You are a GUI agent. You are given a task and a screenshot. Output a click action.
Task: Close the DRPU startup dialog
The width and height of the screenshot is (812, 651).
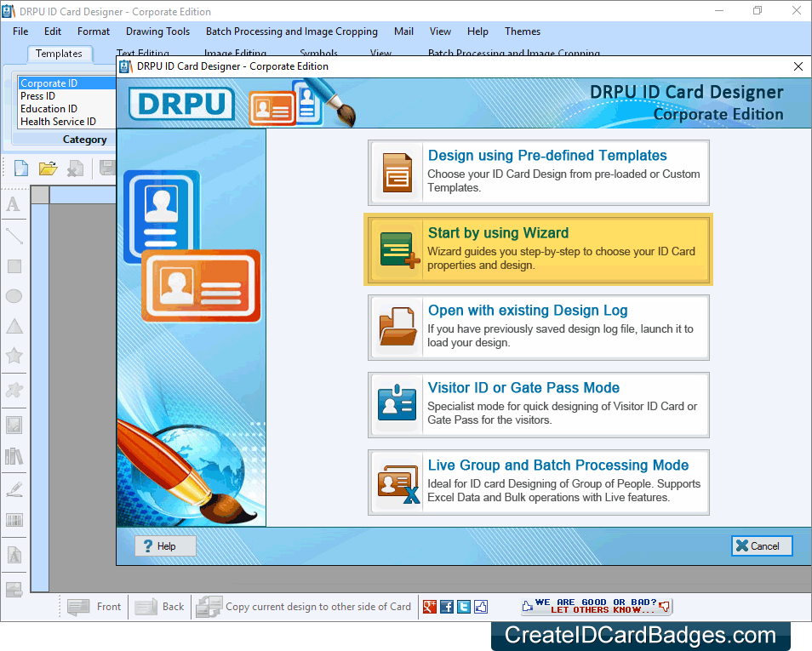tap(798, 66)
